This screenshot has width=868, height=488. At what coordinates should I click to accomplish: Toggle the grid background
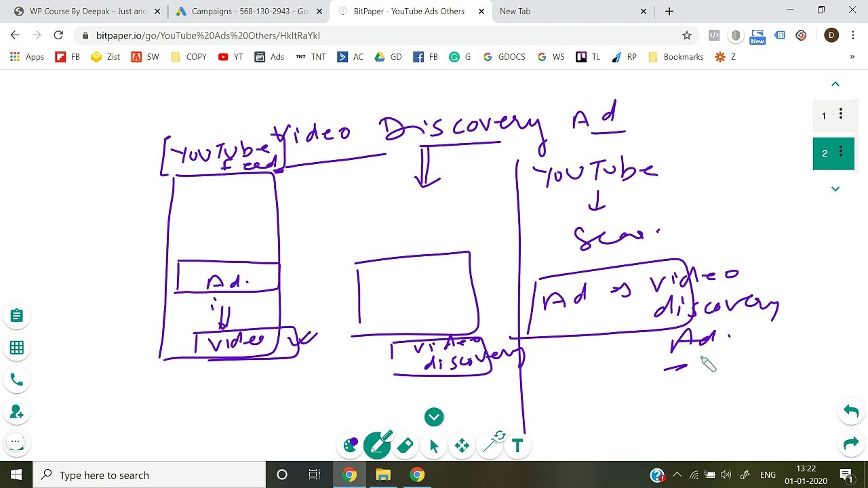pyautogui.click(x=17, y=348)
